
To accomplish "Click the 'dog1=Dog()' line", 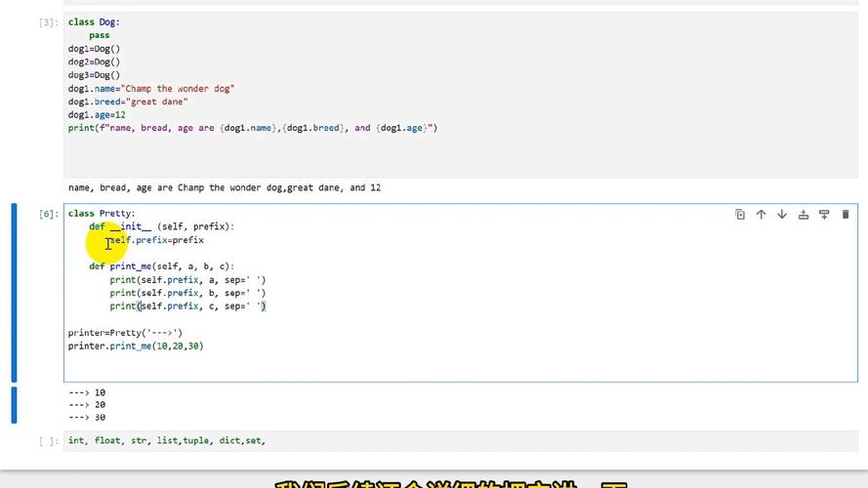I will click(94, 49).
